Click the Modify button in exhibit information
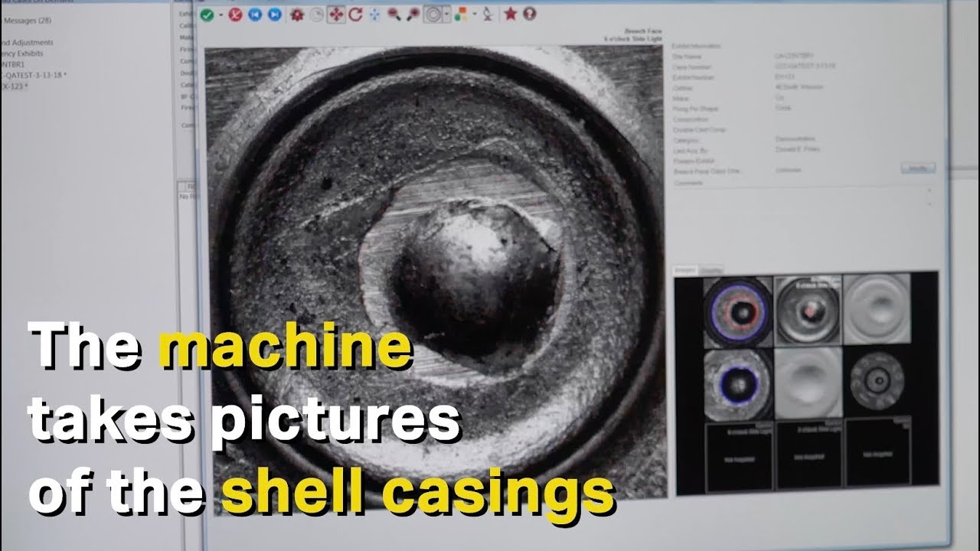Viewport: 980px width, 551px height. pos(918,168)
